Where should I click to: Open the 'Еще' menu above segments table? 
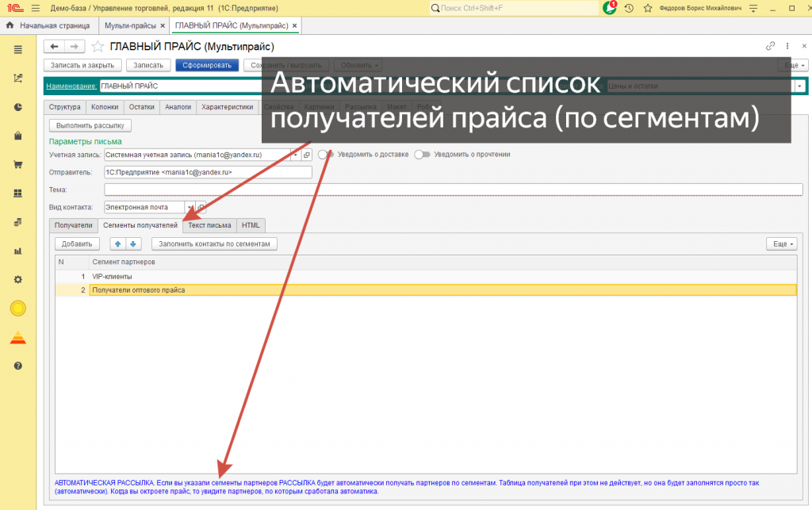(782, 243)
